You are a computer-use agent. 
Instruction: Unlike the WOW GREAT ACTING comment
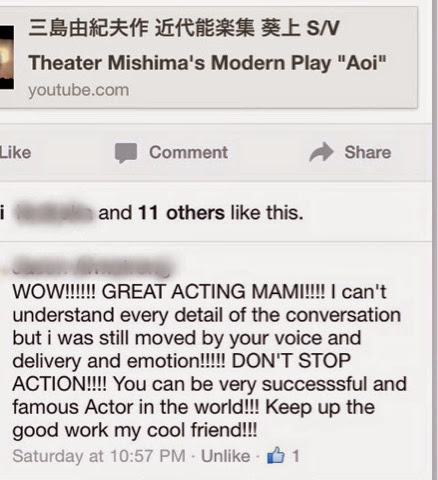(226, 456)
